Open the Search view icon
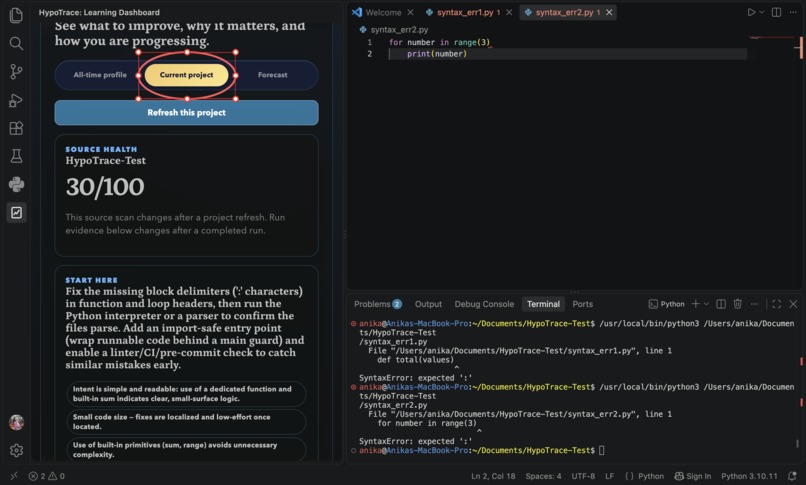 [16, 44]
